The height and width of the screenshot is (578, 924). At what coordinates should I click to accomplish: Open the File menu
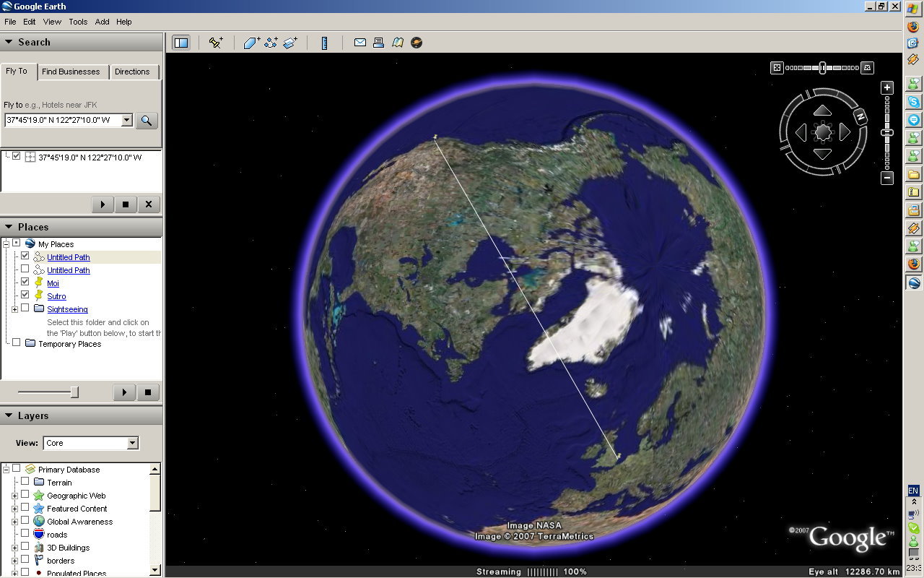tap(10, 22)
